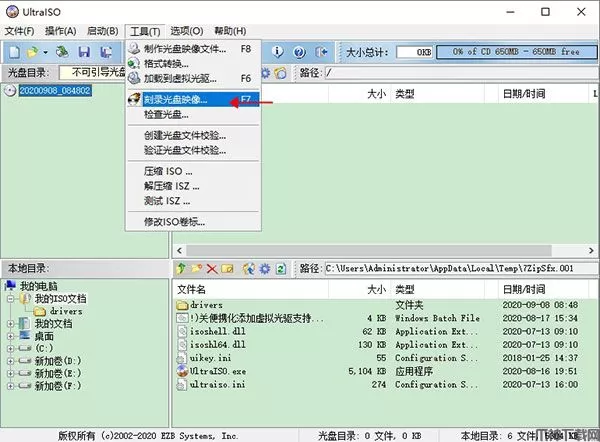The image size is (600, 442).
Task: Click the Add files arrow icon in local toolbar
Action: (249, 269)
